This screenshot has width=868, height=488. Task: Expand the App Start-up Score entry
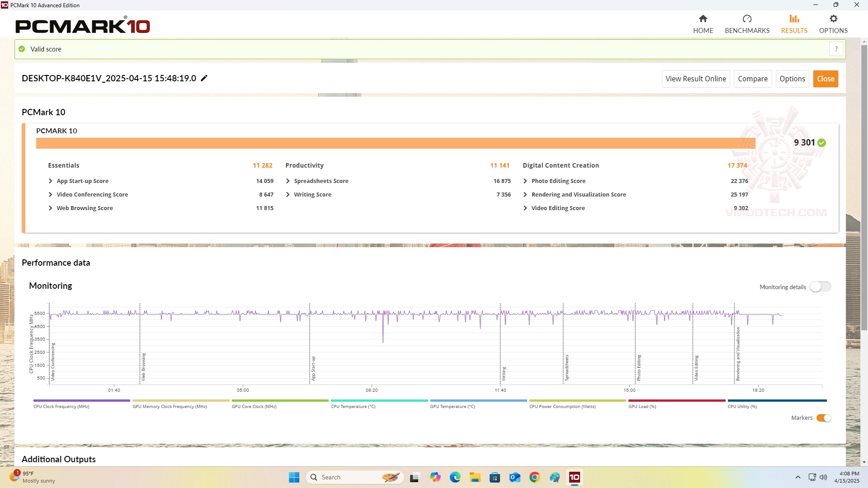[x=50, y=181]
